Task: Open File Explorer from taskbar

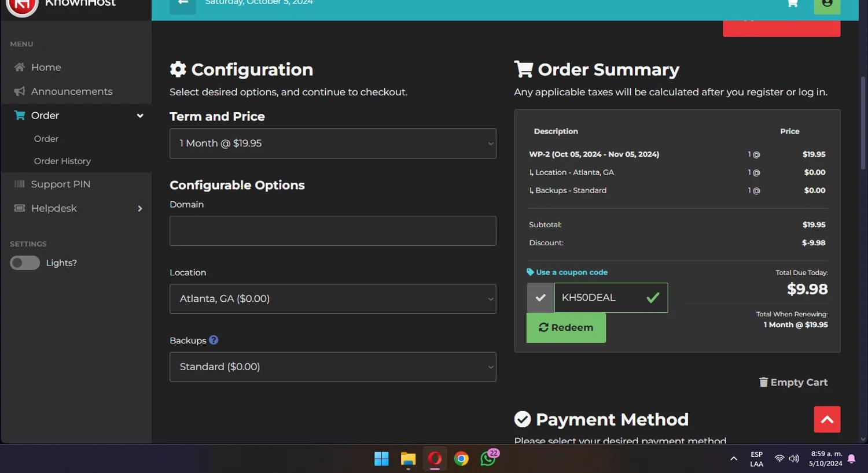Action: [408, 459]
